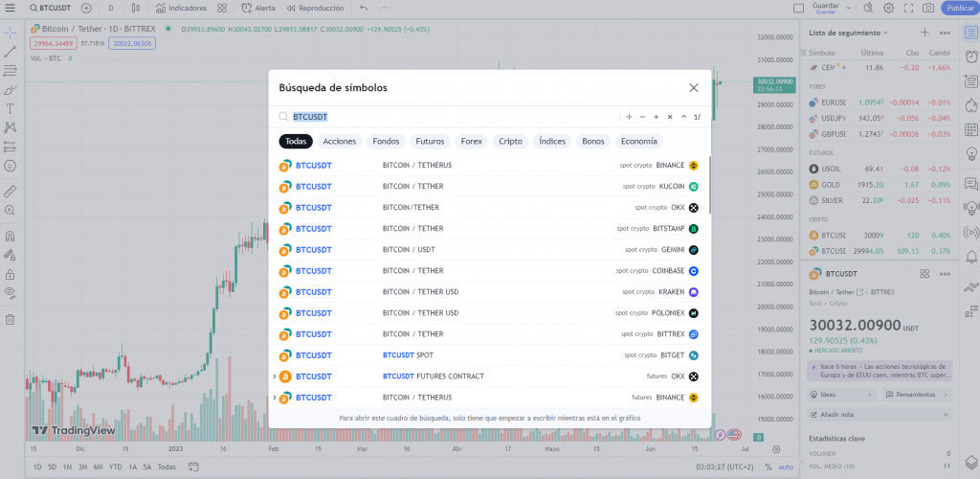Open chart settings gear in top toolbar

coord(888,8)
